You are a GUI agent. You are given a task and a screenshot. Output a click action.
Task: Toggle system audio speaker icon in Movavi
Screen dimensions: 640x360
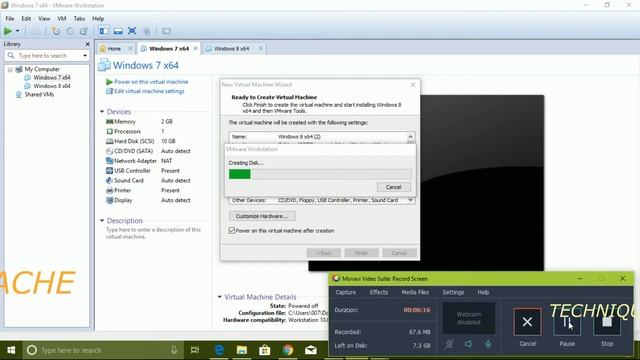pyautogui.click(x=469, y=344)
